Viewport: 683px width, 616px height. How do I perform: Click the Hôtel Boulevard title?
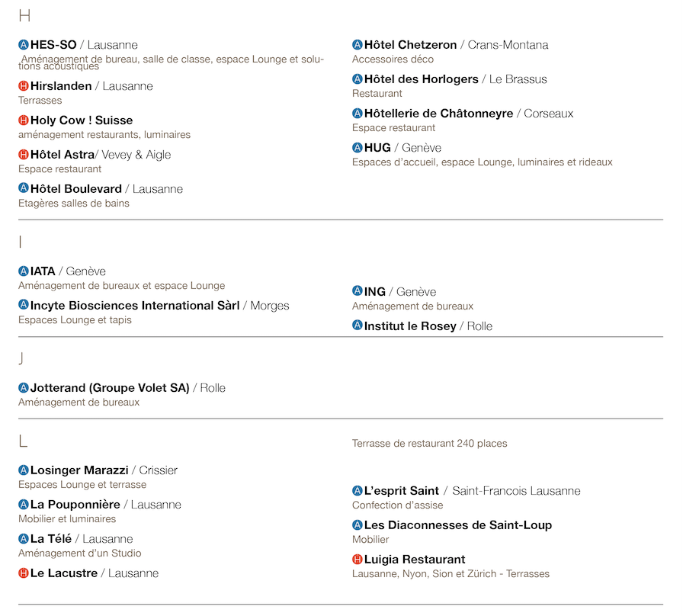(75, 188)
